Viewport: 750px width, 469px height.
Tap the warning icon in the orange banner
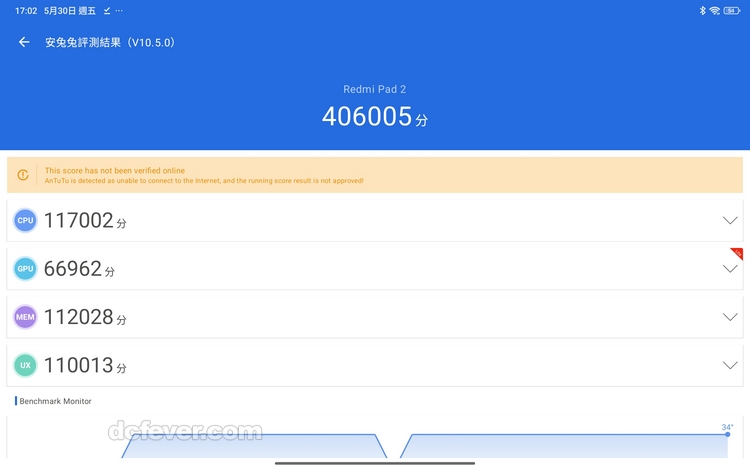point(23,175)
